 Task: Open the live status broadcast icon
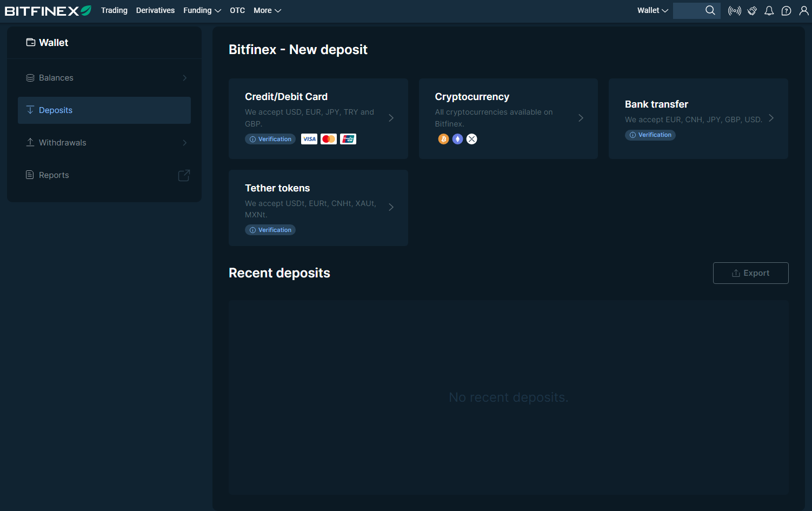point(735,11)
